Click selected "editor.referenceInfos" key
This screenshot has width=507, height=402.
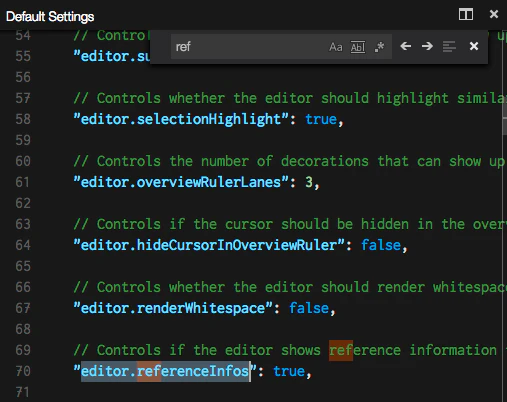point(165,371)
